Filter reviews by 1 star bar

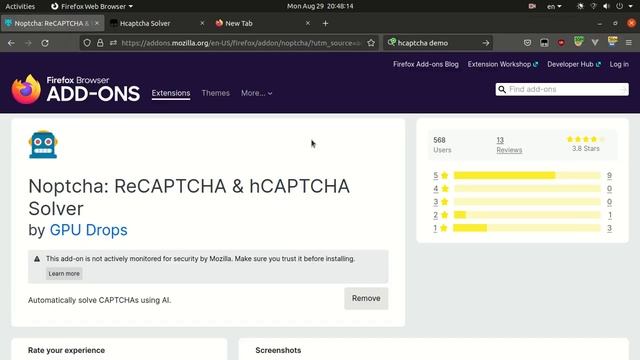[x=527, y=228]
